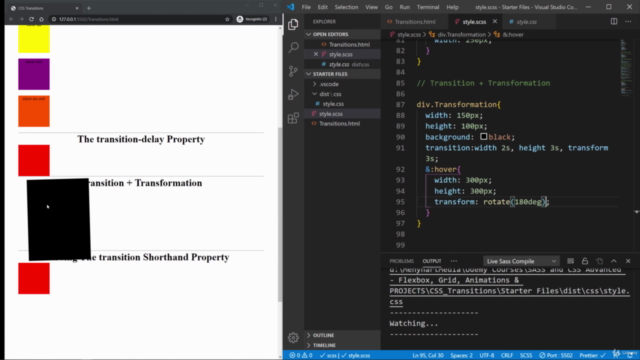Click the black box in the browser page
The width and height of the screenshot is (640, 360).
coord(59,219)
